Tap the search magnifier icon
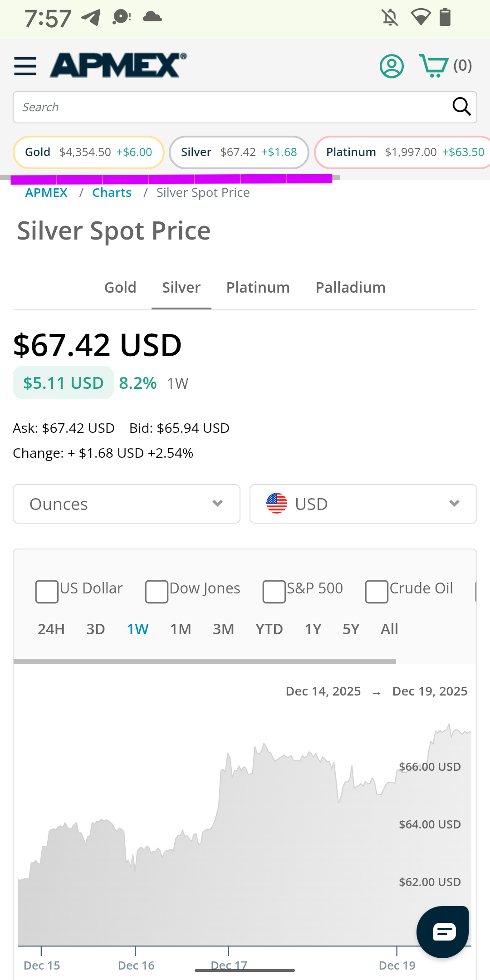This screenshot has width=490, height=980. click(461, 107)
